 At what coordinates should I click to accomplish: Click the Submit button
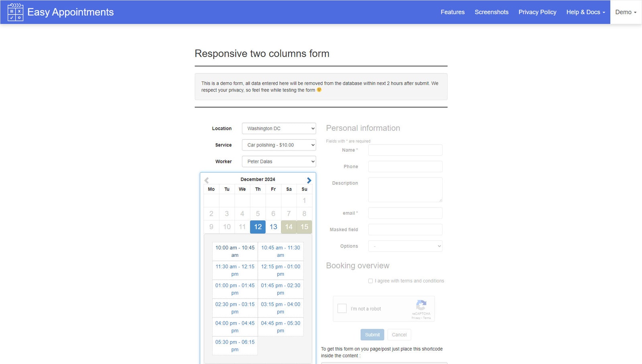point(372,335)
